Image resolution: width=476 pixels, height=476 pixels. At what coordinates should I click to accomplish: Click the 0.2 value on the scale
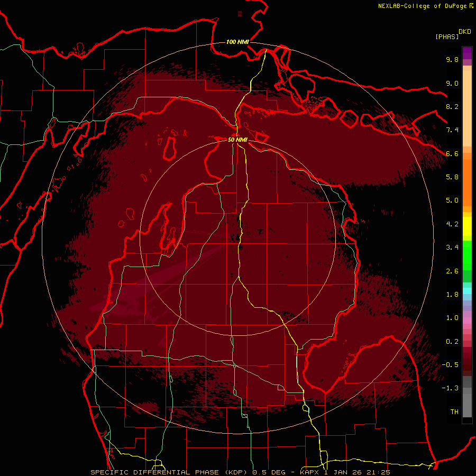452,342
